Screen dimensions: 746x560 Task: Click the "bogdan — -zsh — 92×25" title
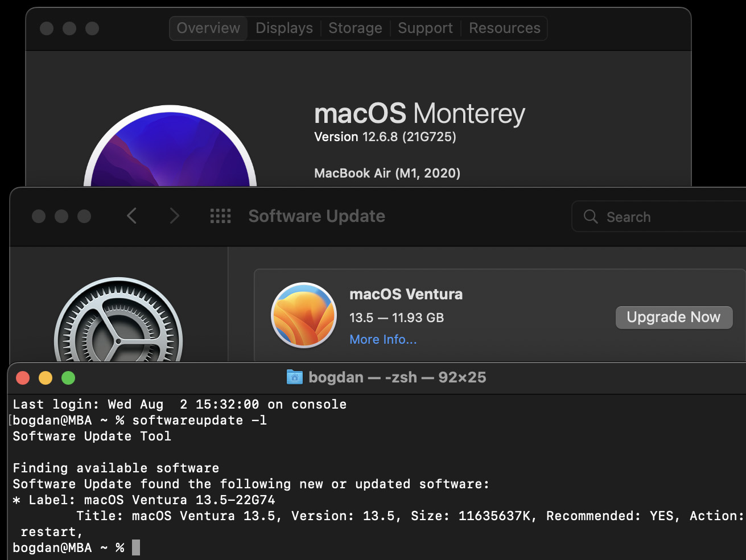coord(397,377)
